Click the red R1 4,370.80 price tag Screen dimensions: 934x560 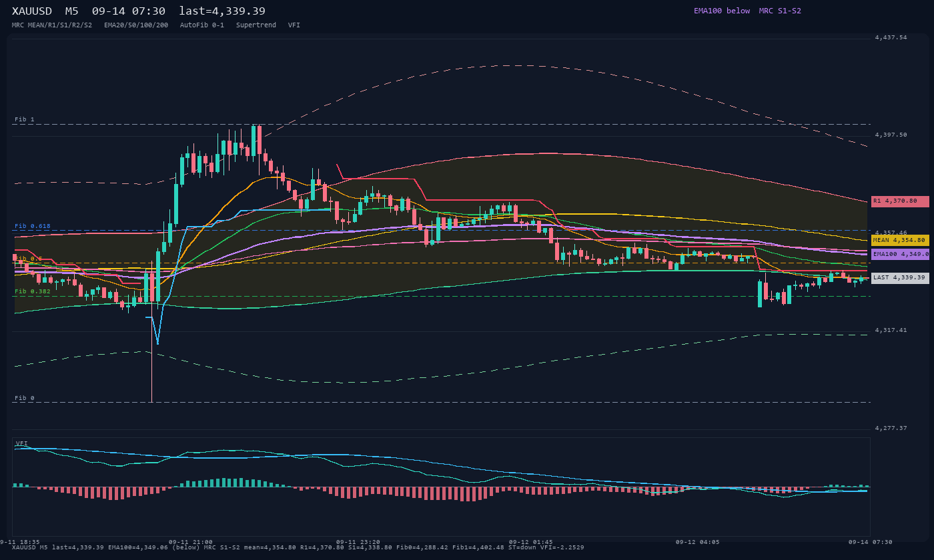pyautogui.click(x=900, y=201)
